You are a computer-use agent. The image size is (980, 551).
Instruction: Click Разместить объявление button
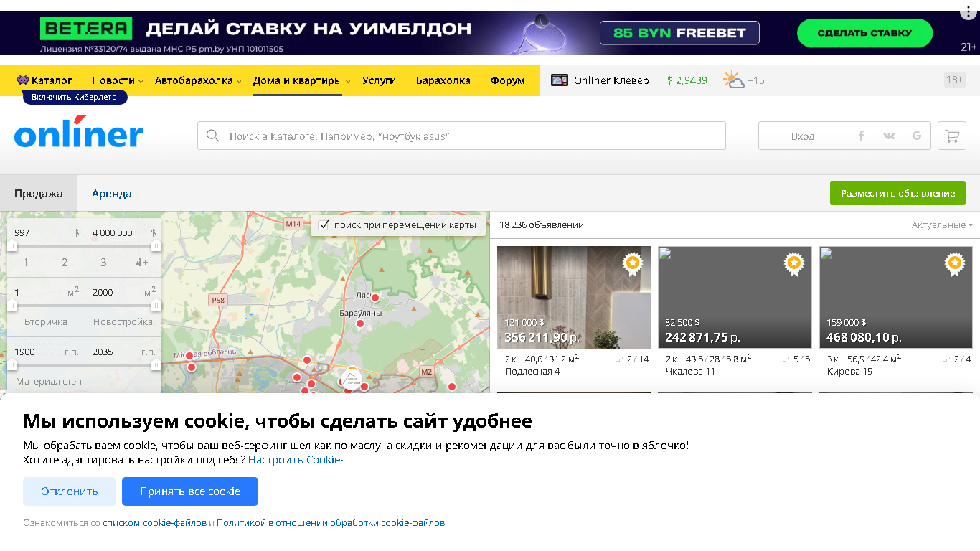click(897, 193)
